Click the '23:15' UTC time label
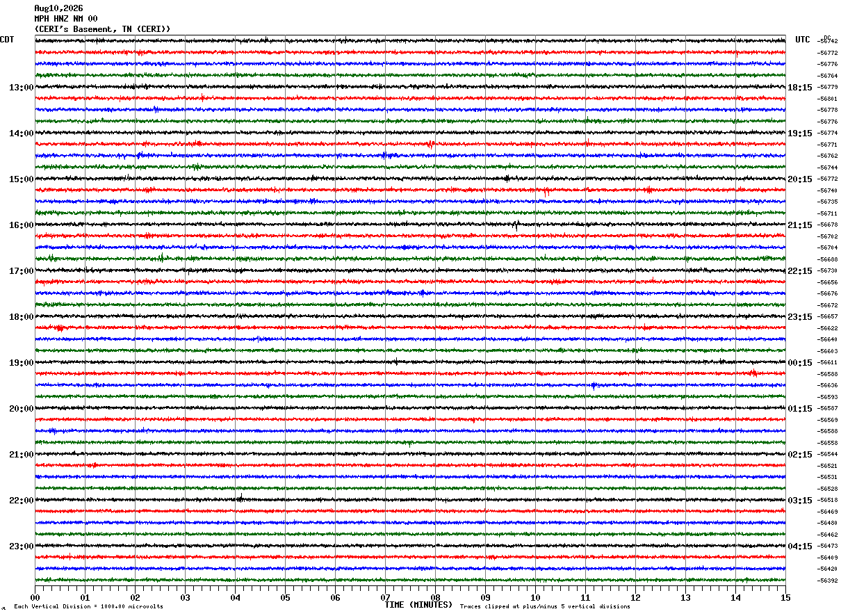Image resolution: width=841 pixels, height=616 pixels. tap(800, 317)
